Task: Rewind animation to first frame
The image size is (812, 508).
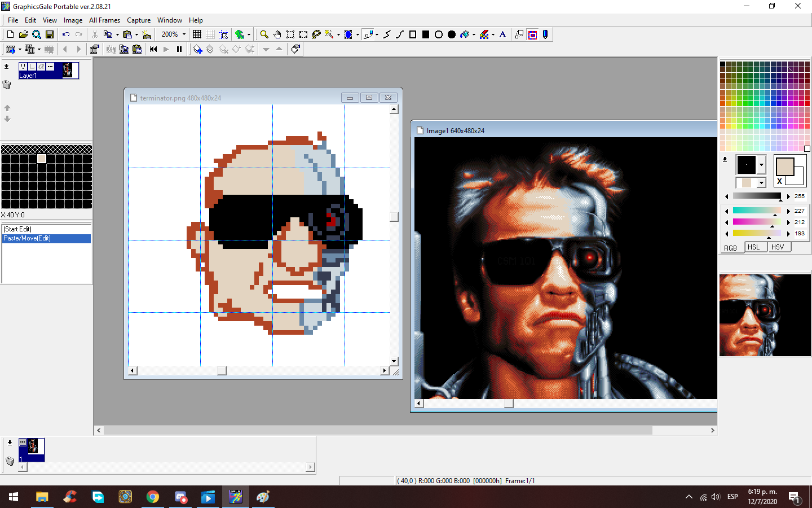Action: coord(153,49)
